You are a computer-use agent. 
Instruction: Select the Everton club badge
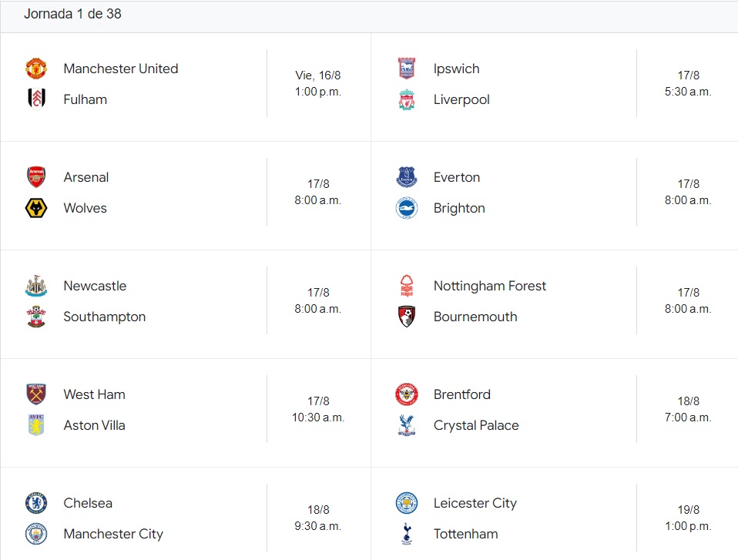tap(407, 177)
